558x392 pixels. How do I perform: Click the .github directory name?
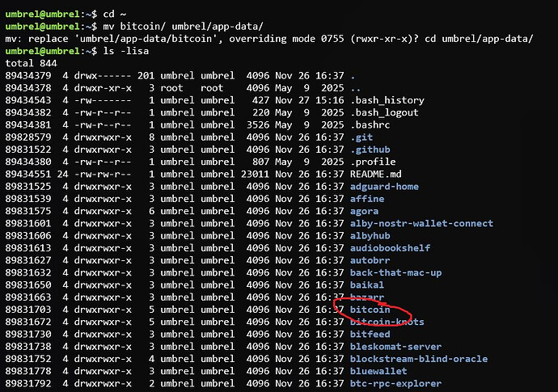tap(370, 150)
